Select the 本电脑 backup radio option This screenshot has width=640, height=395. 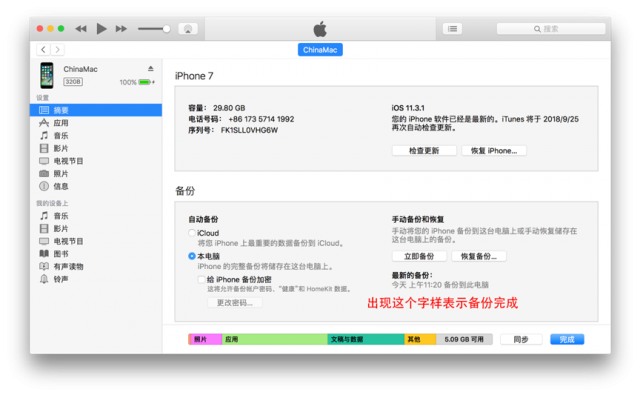click(x=191, y=256)
